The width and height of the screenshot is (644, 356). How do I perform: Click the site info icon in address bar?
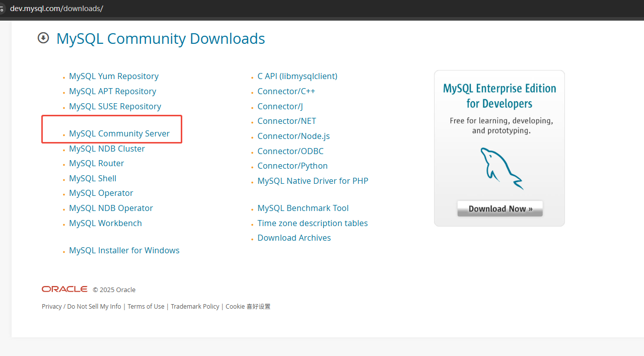[2, 9]
